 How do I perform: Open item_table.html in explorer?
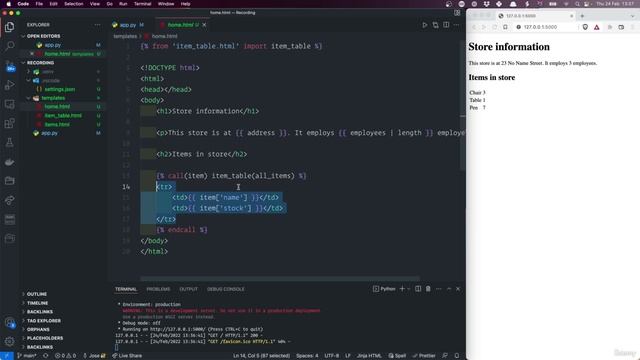[63, 116]
